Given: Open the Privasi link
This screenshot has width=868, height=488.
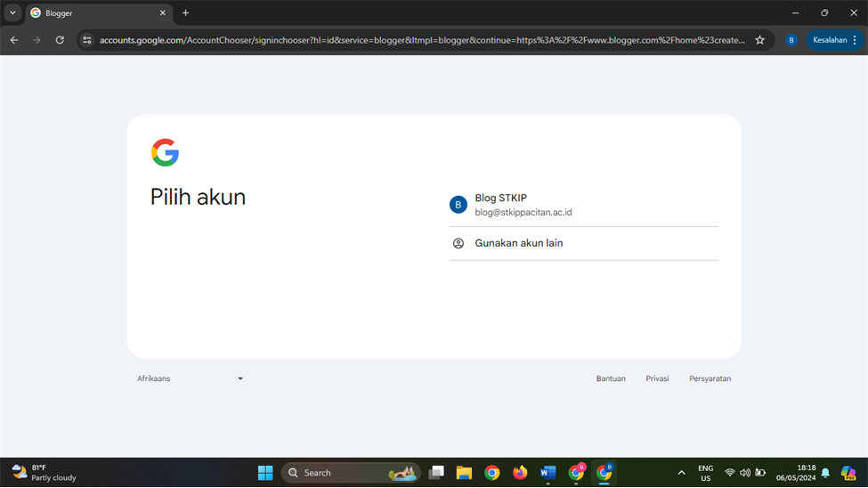Looking at the screenshot, I should click(657, 378).
